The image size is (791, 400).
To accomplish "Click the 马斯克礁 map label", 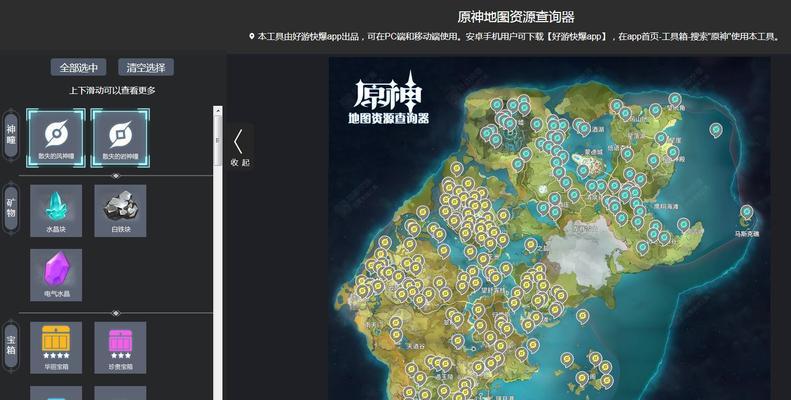I will click(x=747, y=234).
